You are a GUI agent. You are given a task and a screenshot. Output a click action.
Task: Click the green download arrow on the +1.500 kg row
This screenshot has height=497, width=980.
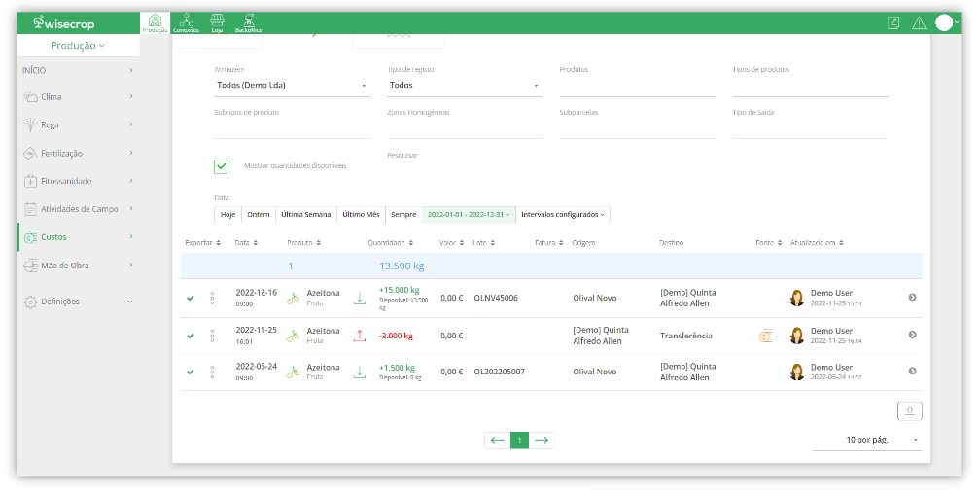[x=360, y=372]
